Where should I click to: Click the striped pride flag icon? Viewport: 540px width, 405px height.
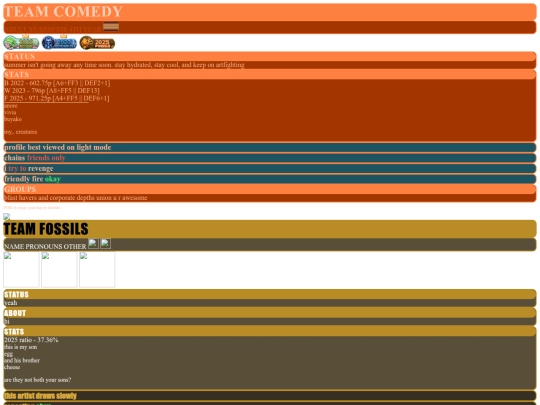(x=111, y=27)
